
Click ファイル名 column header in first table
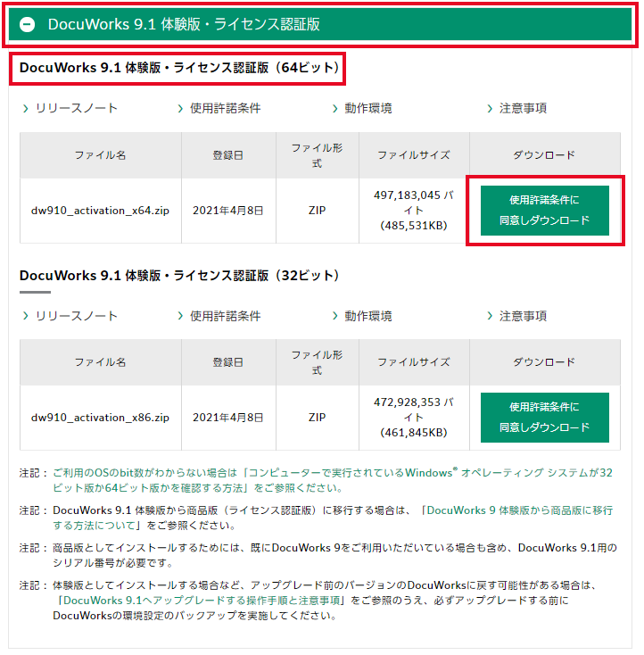(x=100, y=155)
